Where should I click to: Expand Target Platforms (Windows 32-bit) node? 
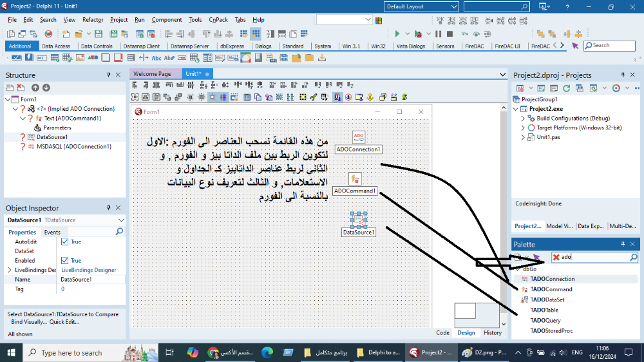pyautogui.click(x=523, y=128)
